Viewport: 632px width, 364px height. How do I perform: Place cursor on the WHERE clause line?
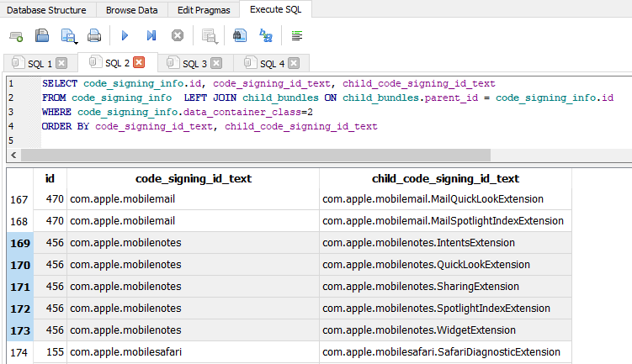click(178, 112)
